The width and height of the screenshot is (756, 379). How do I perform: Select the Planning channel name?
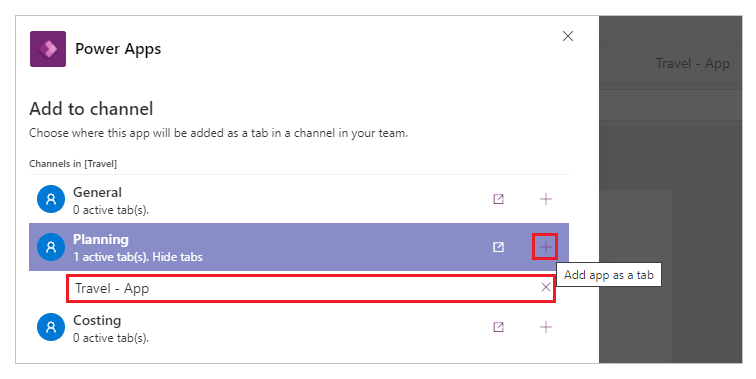(101, 240)
